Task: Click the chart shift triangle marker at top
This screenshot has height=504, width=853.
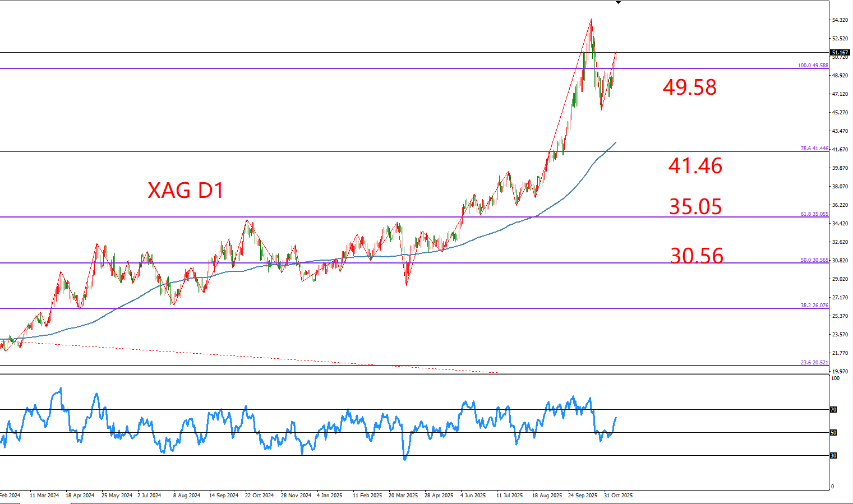Action: [618, 3]
